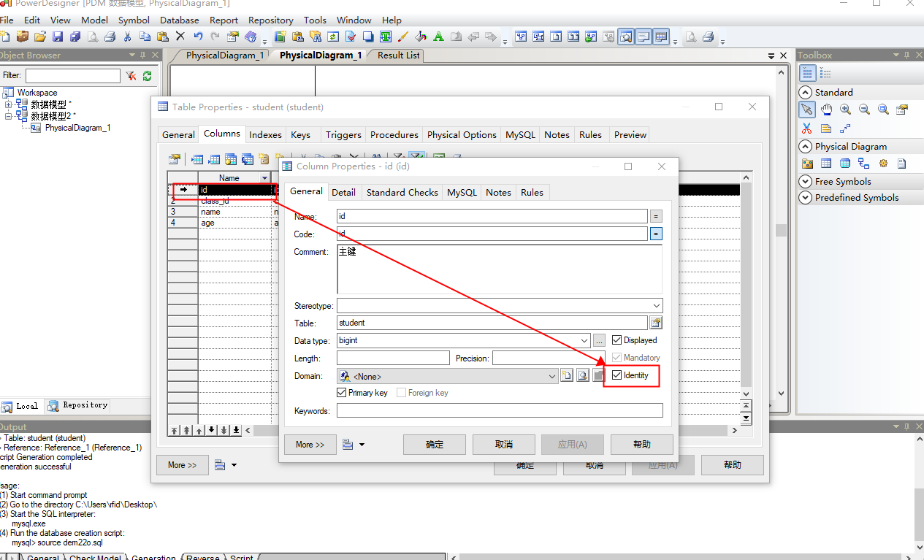Select the Grabber hand tool in Toolbox

click(826, 110)
